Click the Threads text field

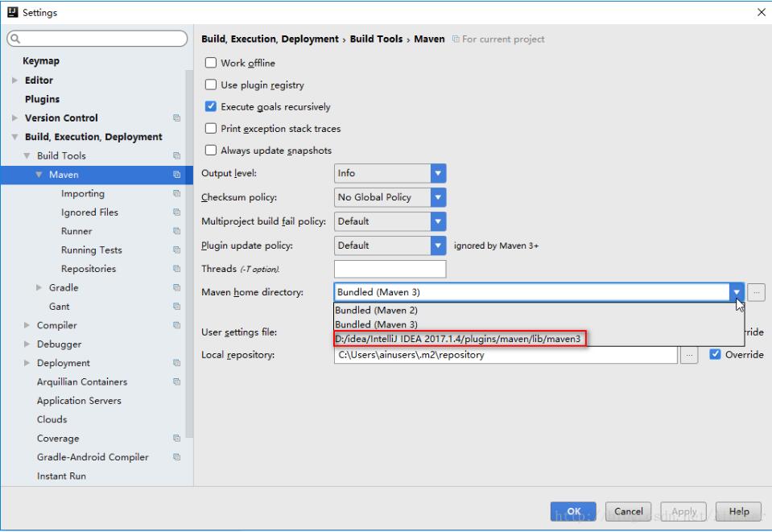(390, 269)
